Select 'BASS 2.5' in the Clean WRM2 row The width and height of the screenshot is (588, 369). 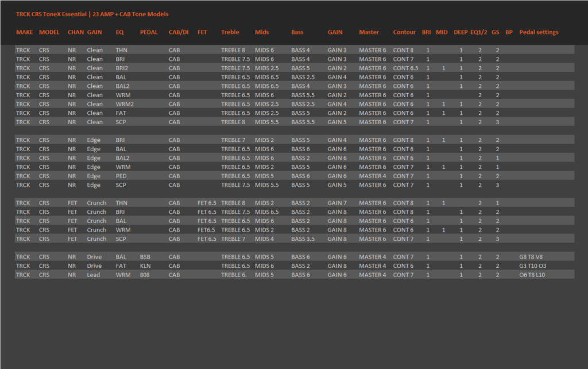coord(303,105)
